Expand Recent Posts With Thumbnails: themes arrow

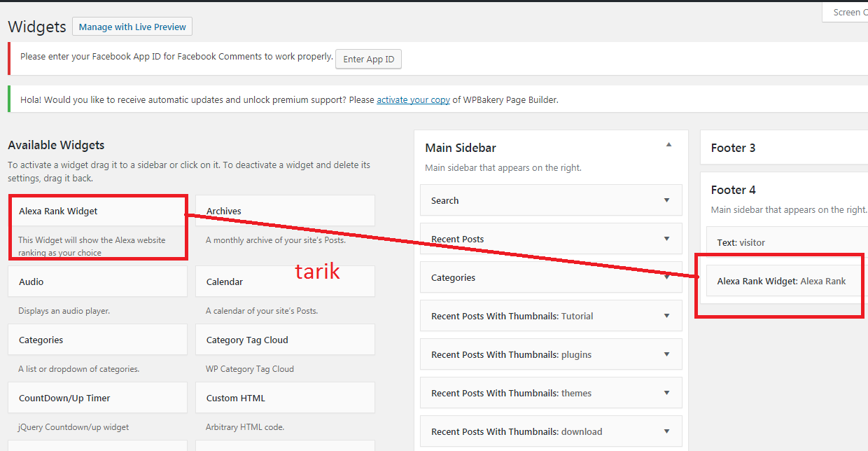tap(666, 393)
